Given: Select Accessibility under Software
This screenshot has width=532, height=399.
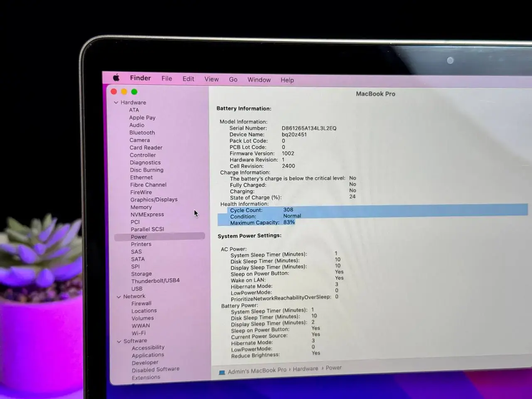Looking at the screenshot, I should (148, 347).
